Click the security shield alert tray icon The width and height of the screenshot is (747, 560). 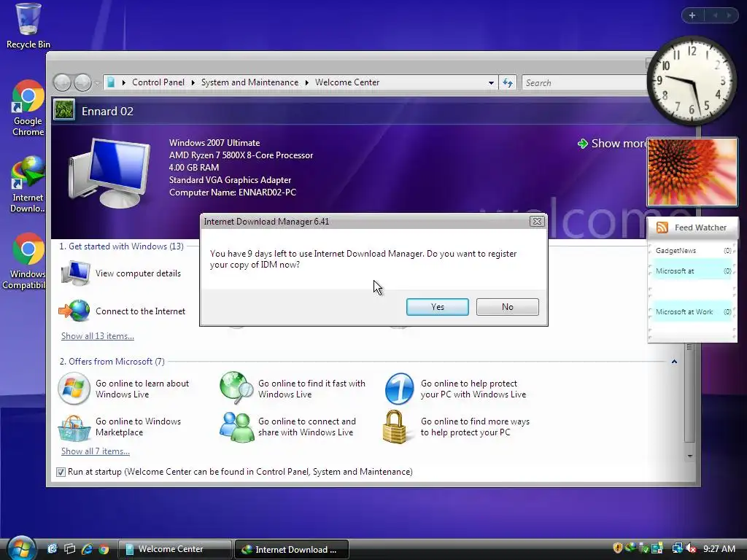[x=618, y=548]
